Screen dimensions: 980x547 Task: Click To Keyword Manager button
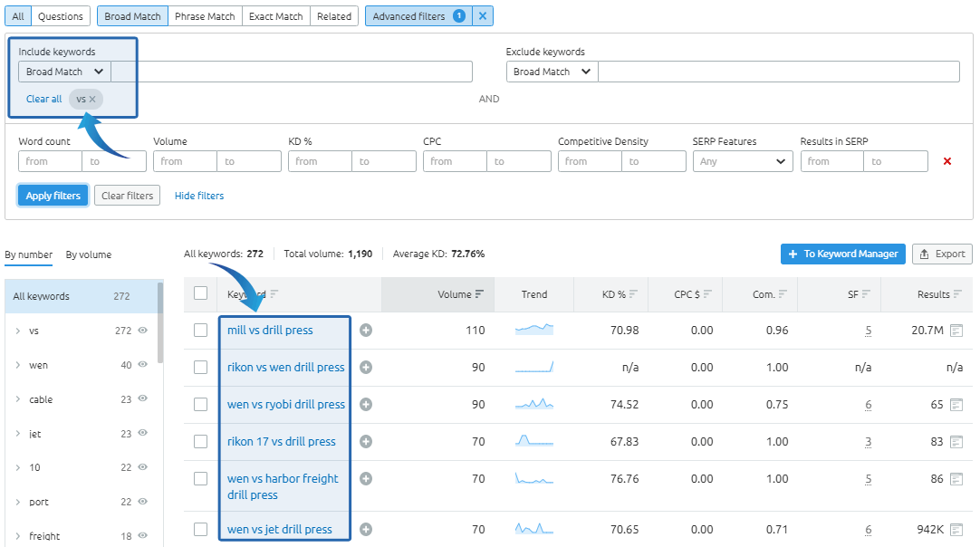843,254
